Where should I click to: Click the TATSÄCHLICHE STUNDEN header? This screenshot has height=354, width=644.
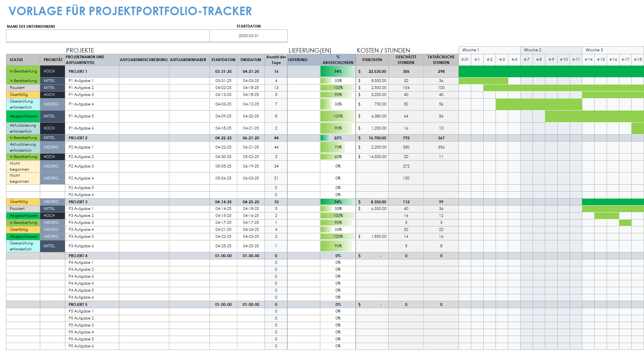[x=441, y=60]
